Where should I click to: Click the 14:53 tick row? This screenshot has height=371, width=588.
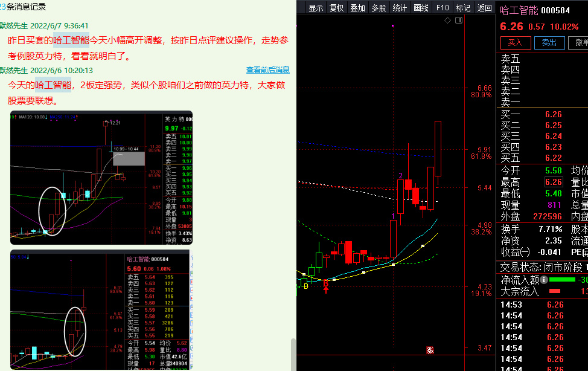click(542, 305)
